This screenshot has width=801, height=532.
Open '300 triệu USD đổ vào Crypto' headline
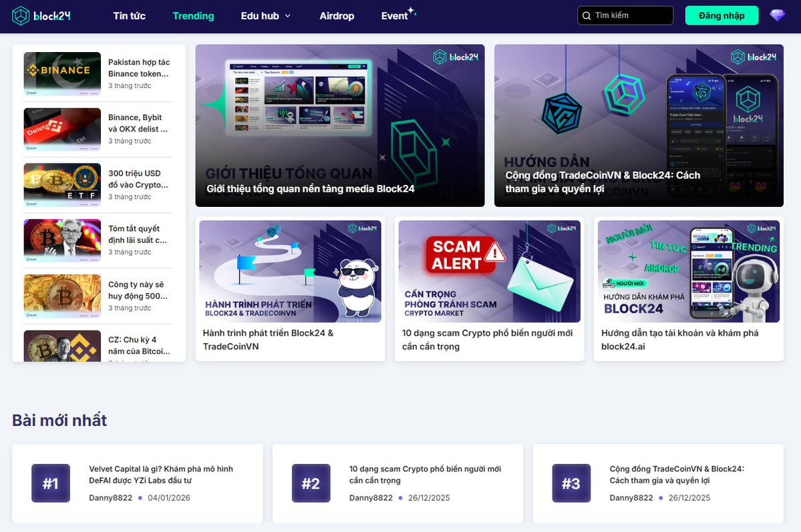pos(138,179)
